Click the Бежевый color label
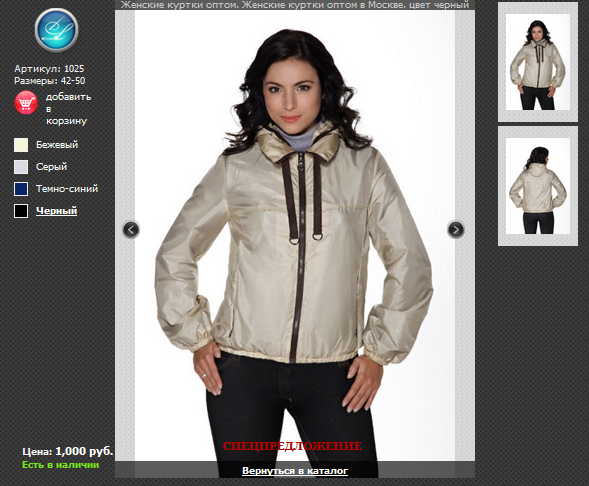 tap(57, 145)
